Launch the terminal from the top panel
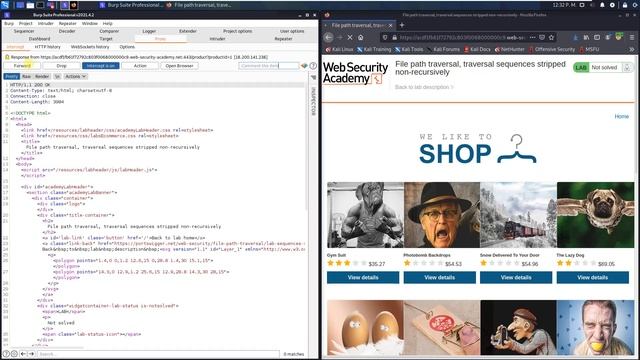The image size is (640, 360). pos(40,5)
